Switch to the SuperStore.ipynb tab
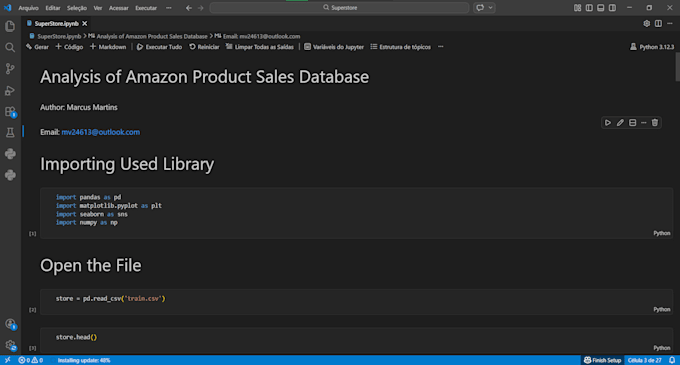The image size is (680, 365). click(56, 23)
